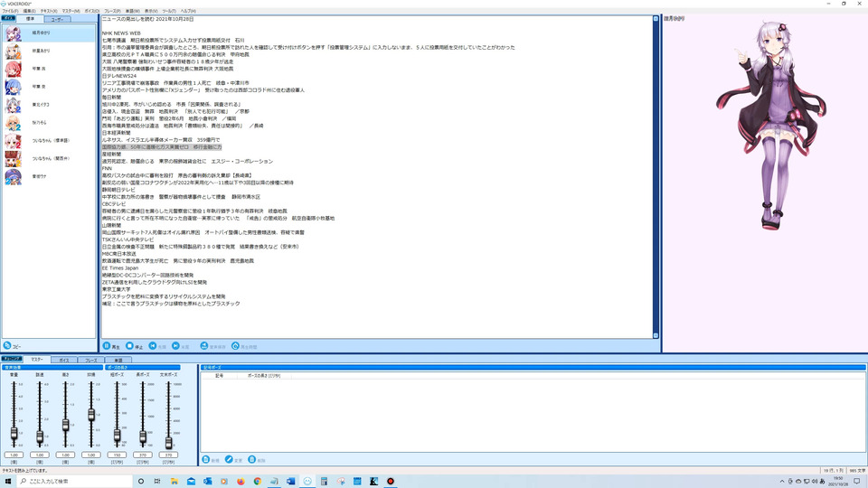
Task: Click the "NHK NEWS WEB" line
Action: pyautogui.click(x=121, y=33)
